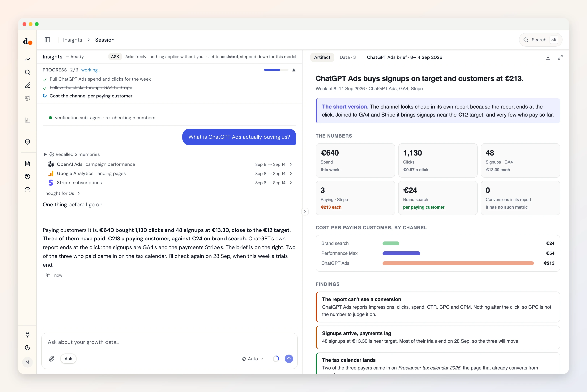Open Google Analytics row chevron
Image resolution: width=587 pixels, height=392 pixels.
coord(291,173)
